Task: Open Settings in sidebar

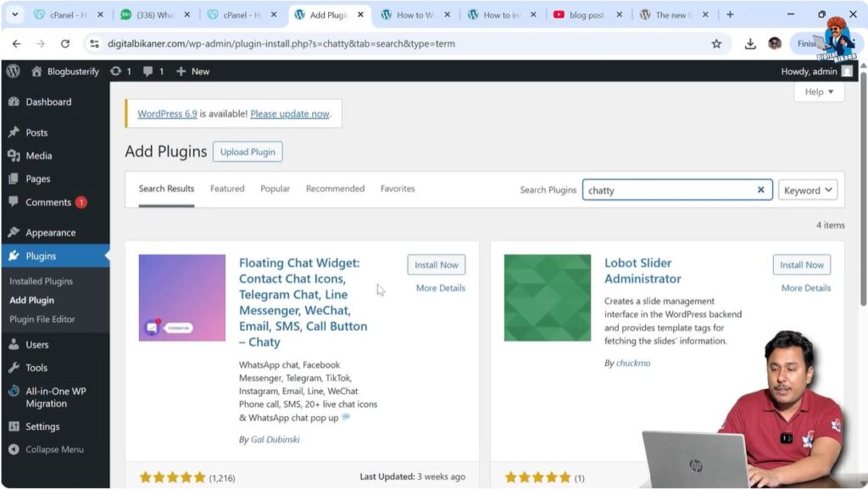Action: pos(42,426)
